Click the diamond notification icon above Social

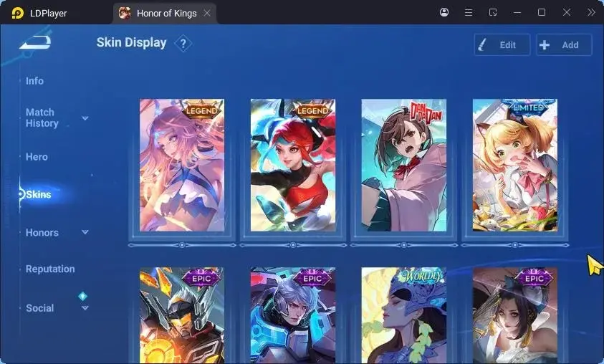(x=82, y=296)
